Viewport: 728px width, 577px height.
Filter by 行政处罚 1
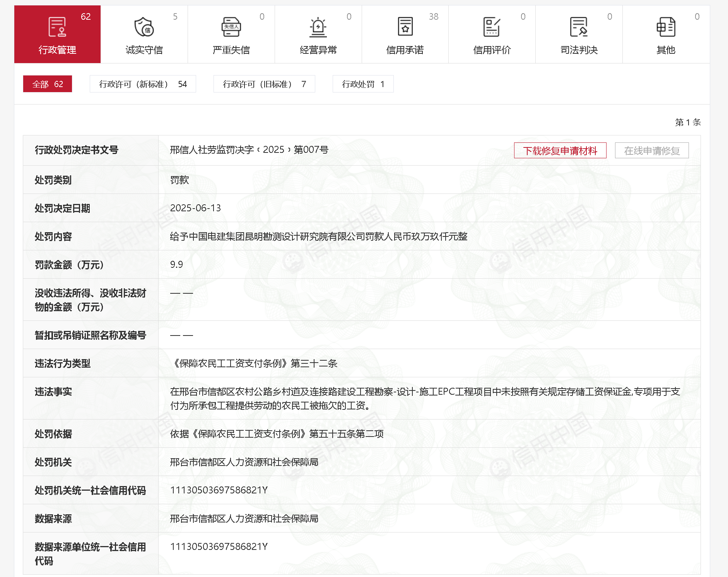tap(363, 84)
